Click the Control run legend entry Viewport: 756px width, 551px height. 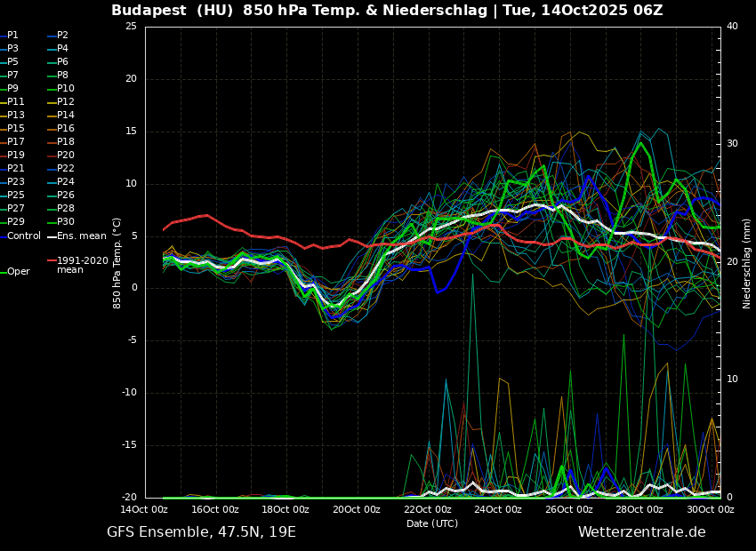click(x=24, y=236)
